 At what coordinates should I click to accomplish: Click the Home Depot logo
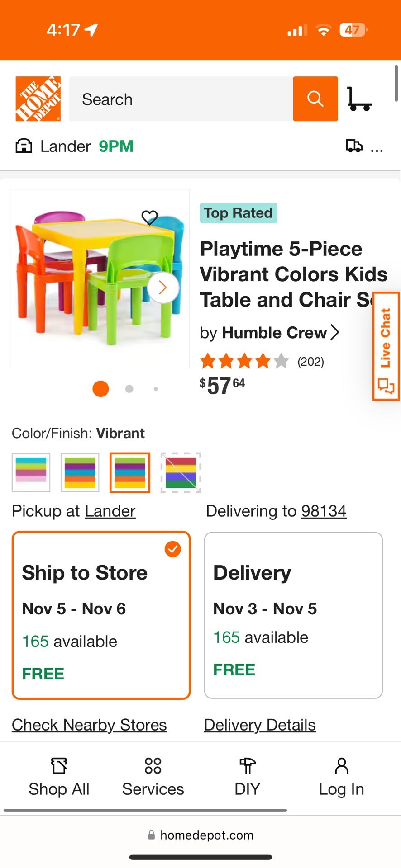click(x=38, y=99)
